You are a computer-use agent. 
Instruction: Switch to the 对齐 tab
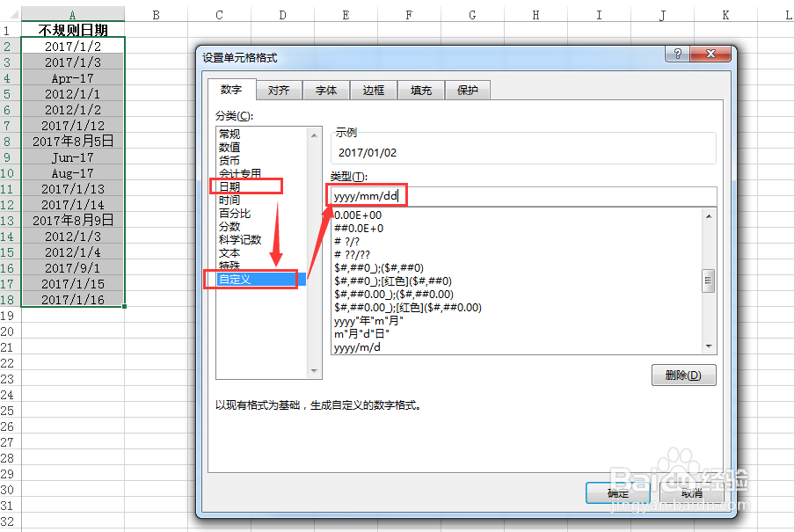279,91
